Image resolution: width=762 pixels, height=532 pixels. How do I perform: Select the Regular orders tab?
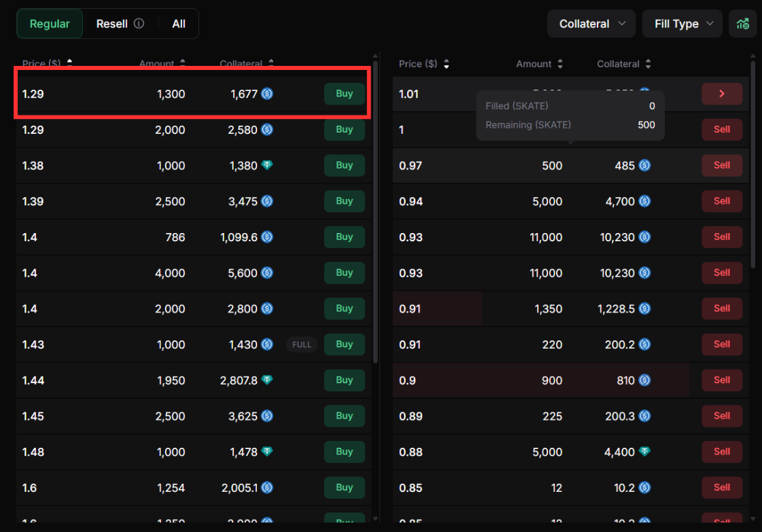tap(50, 24)
